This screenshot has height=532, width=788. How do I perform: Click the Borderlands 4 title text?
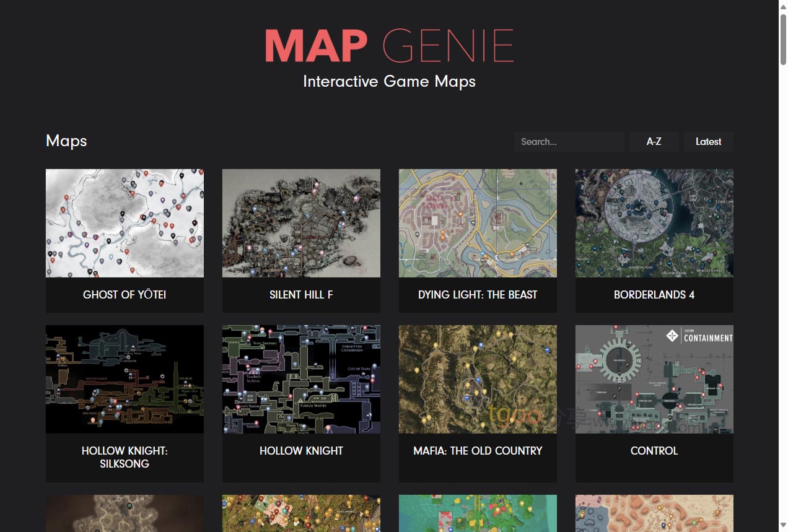click(654, 295)
